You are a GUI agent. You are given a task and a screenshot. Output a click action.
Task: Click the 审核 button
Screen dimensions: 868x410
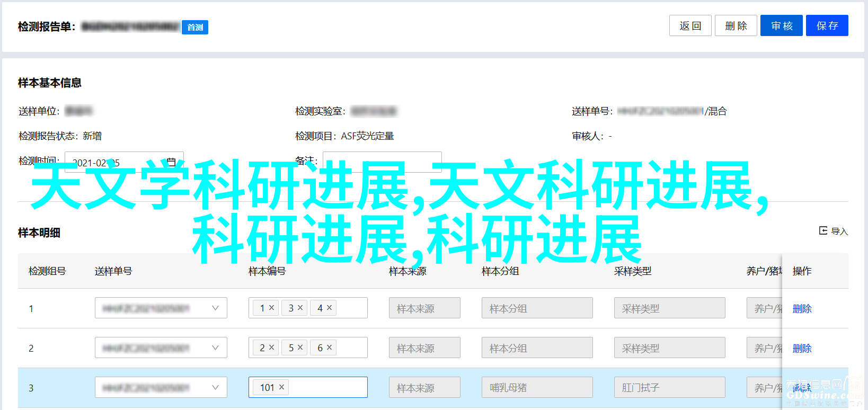pyautogui.click(x=781, y=25)
